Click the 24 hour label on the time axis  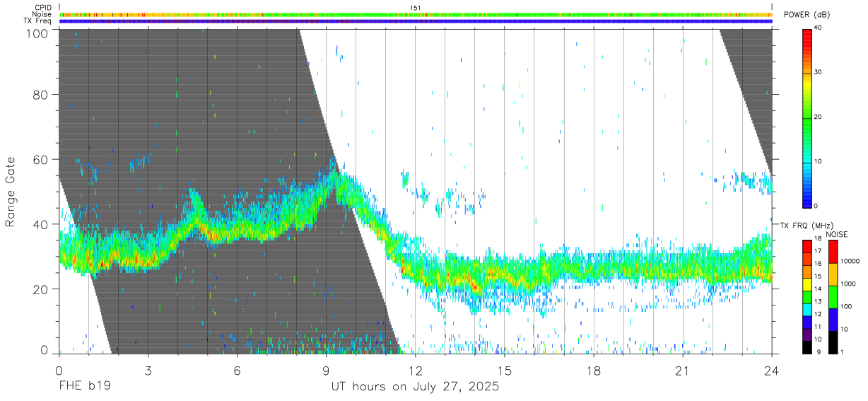click(771, 371)
